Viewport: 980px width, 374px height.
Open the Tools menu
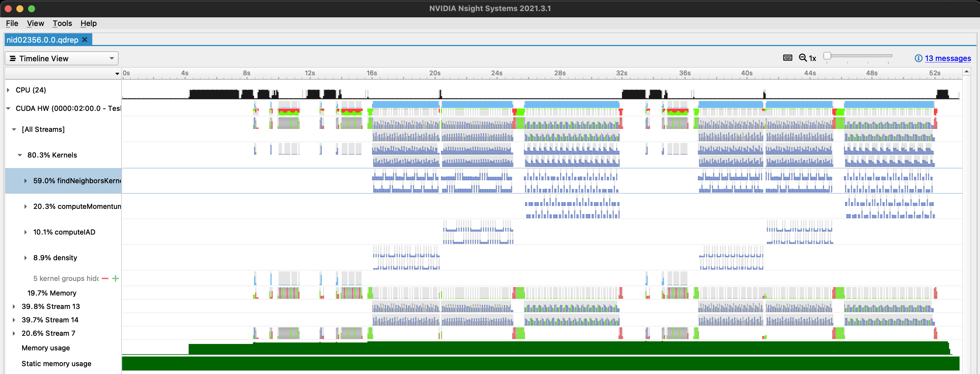pos(62,23)
